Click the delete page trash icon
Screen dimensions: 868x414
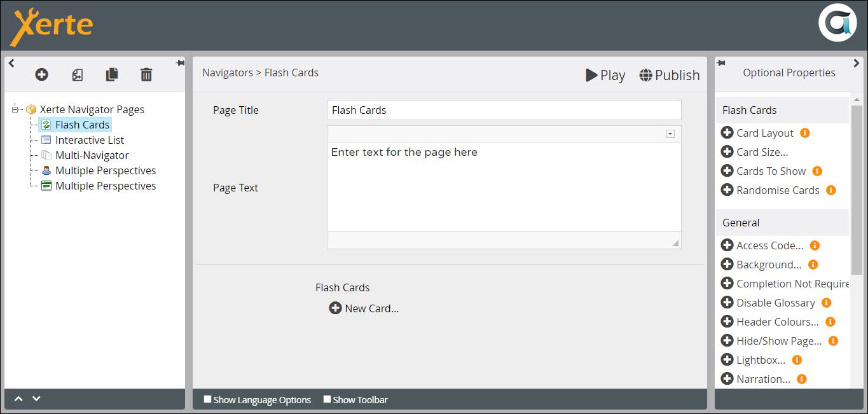[146, 75]
